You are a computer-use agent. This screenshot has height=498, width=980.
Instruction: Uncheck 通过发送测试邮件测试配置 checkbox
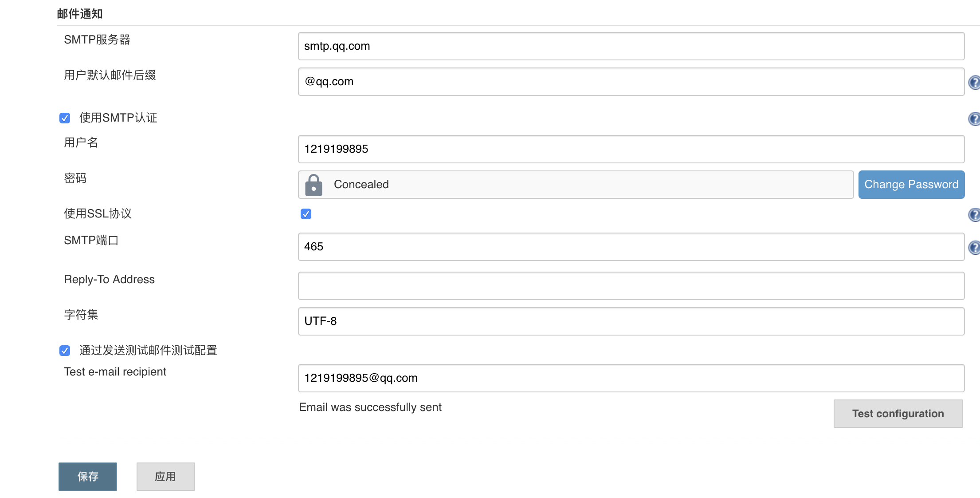[65, 351]
